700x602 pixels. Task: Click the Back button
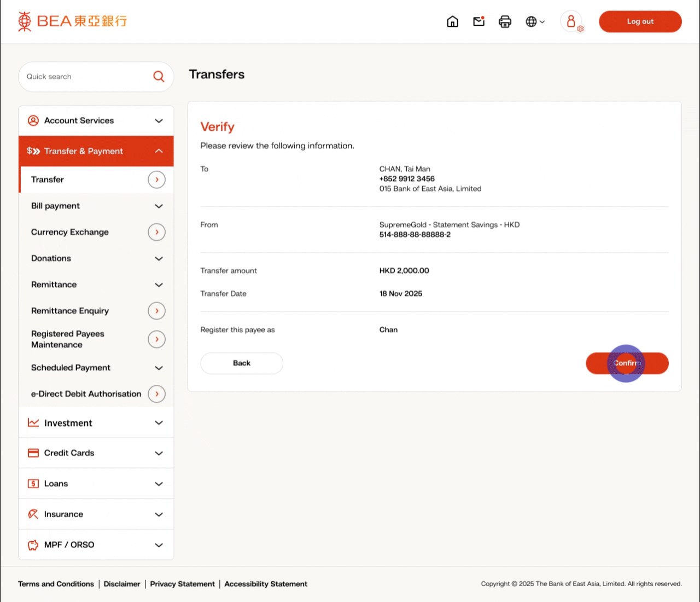pyautogui.click(x=242, y=363)
